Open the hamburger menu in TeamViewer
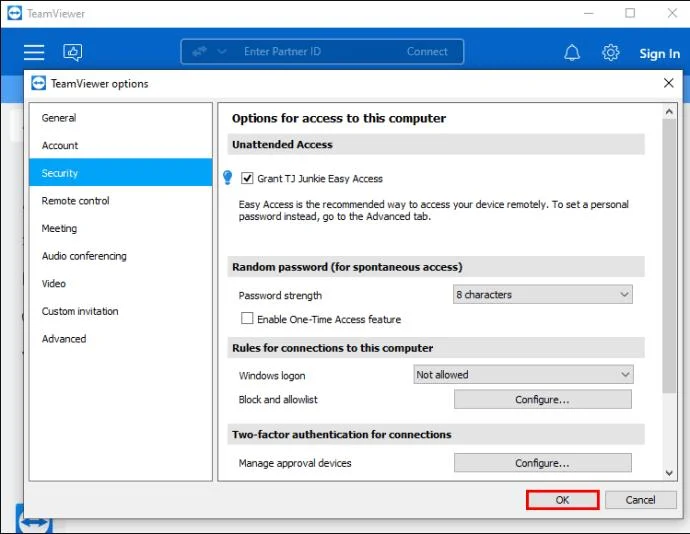The width and height of the screenshot is (690, 534). (34, 52)
